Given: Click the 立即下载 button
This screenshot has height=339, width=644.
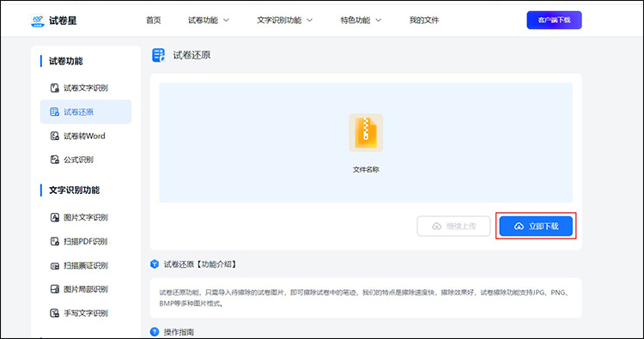Looking at the screenshot, I should [x=536, y=226].
